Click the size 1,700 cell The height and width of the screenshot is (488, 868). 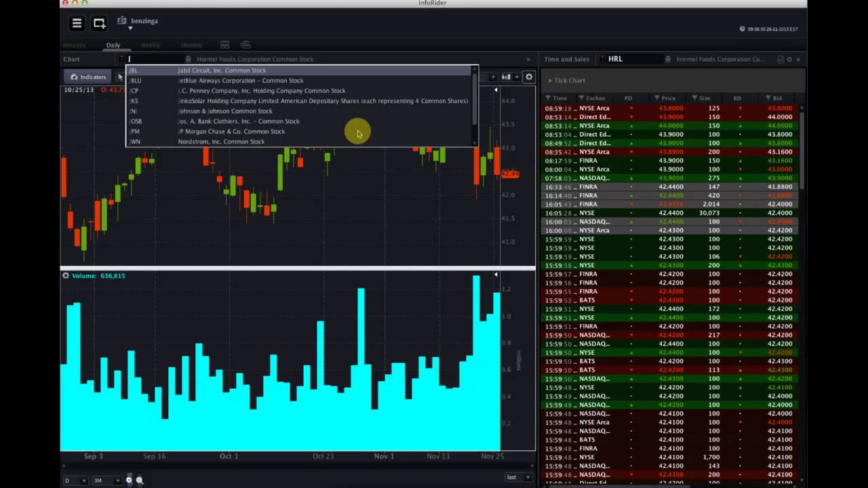[711, 457]
